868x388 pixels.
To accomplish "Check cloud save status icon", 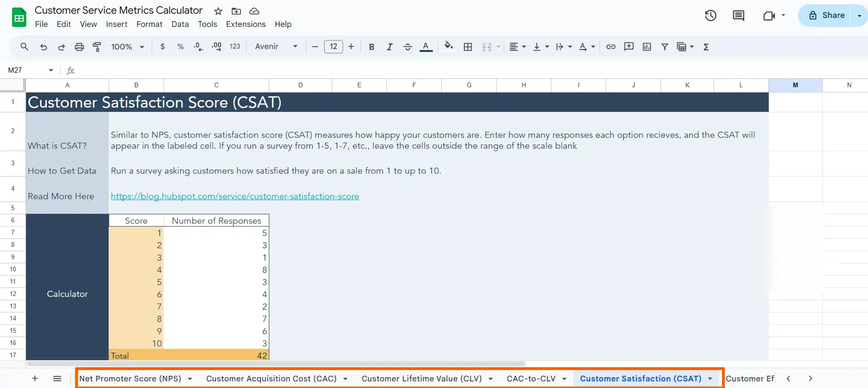I will 254,11.
